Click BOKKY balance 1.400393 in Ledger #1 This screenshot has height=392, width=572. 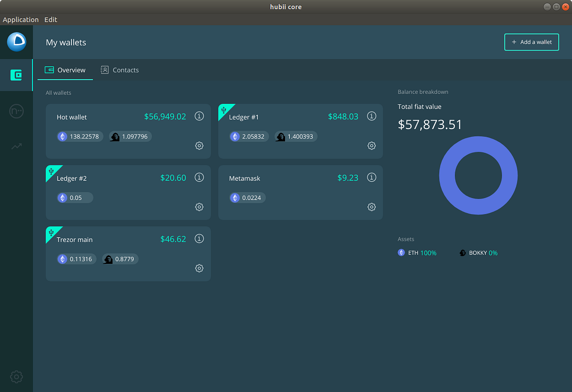click(x=296, y=137)
